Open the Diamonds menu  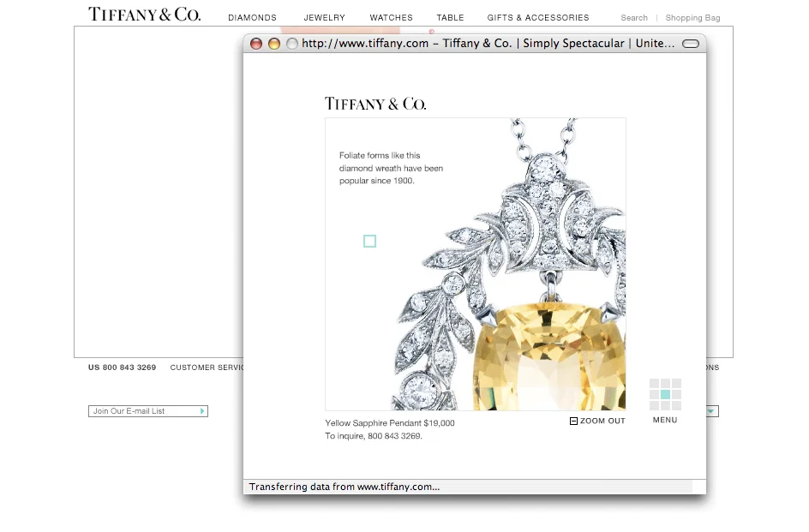[252, 17]
